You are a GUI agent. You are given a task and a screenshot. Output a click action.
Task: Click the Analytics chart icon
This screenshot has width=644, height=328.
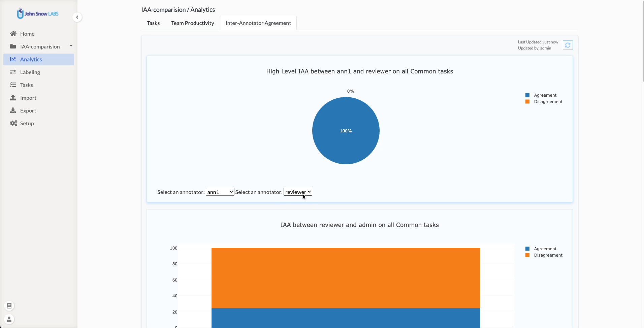[x=13, y=59]
